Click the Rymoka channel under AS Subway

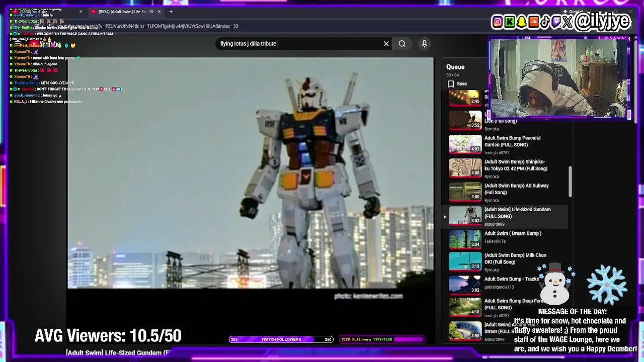coord(492,201)
